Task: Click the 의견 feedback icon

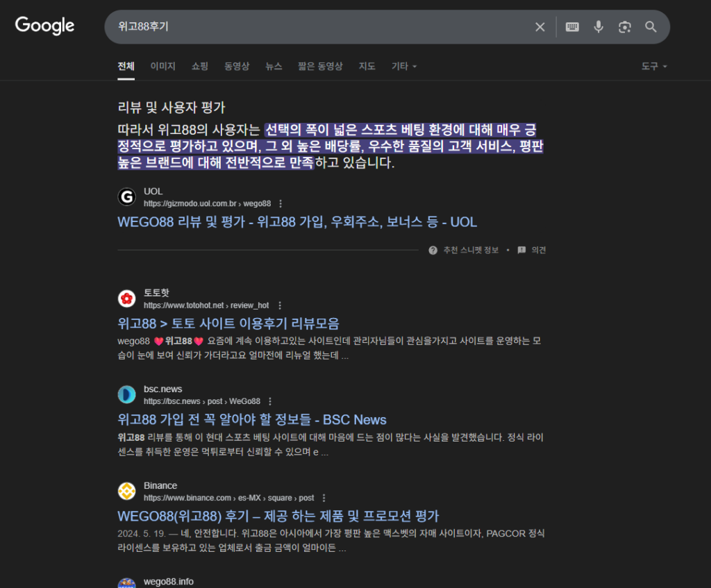Action: tap(522, 250)
